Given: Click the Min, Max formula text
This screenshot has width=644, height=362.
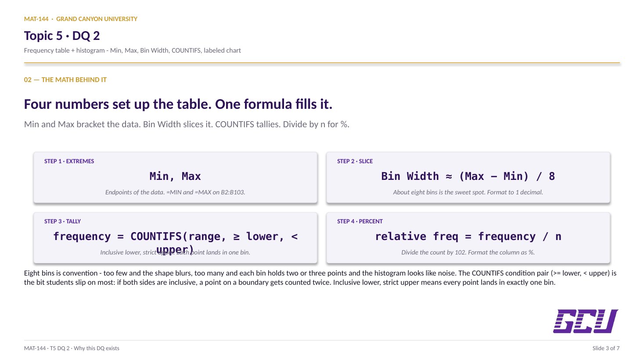Looking at the screenshot, I should point(175,176).
